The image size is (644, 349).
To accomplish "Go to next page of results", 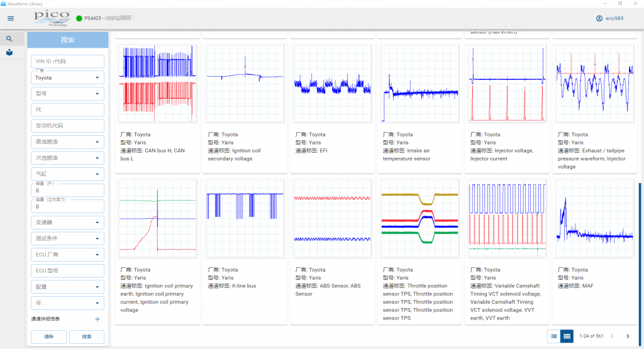I will tap(627, 336).
